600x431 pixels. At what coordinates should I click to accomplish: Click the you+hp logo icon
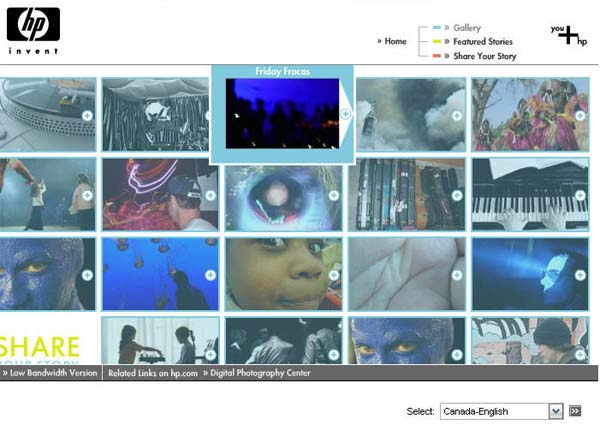pyautogui.click(x=568, y=35)
